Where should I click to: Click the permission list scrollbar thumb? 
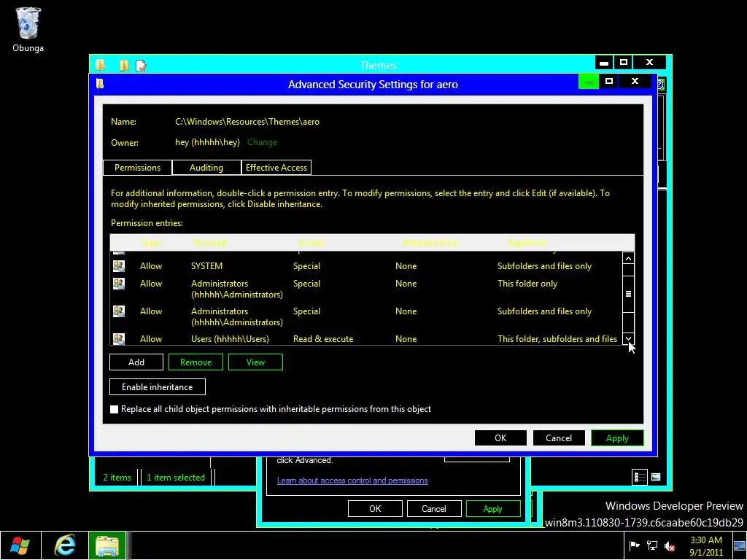click(x=628, y=294)
